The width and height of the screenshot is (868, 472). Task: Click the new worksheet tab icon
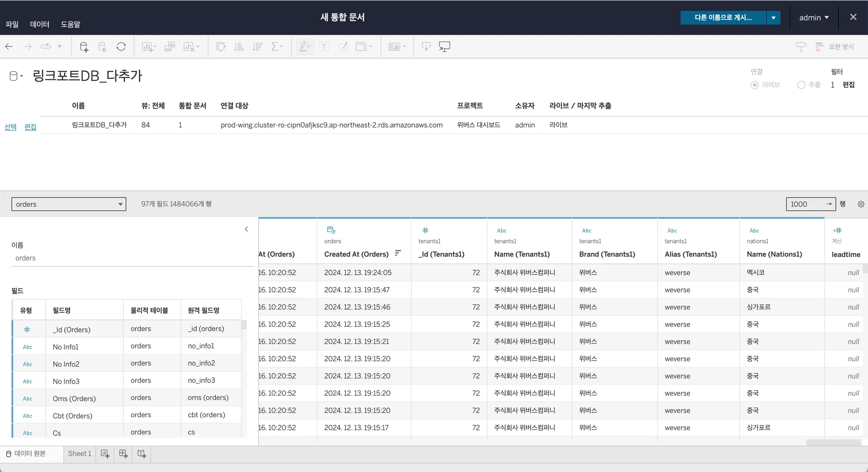(x=105, y=454)
